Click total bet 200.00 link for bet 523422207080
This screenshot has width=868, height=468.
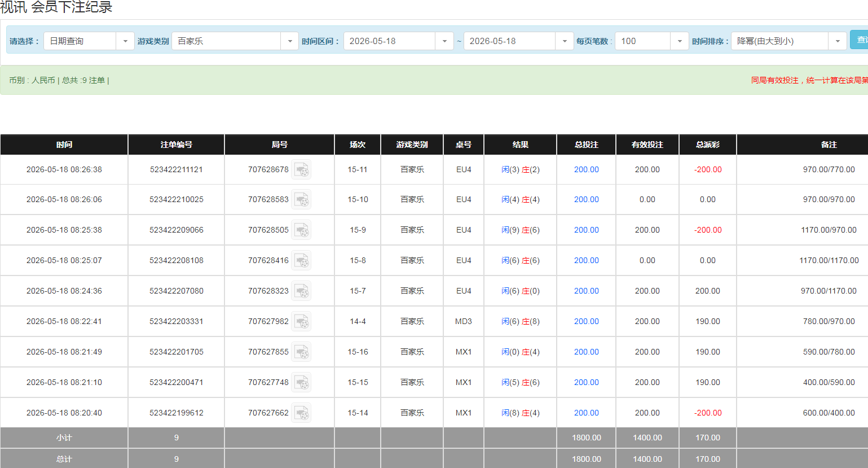click(587, 291)
